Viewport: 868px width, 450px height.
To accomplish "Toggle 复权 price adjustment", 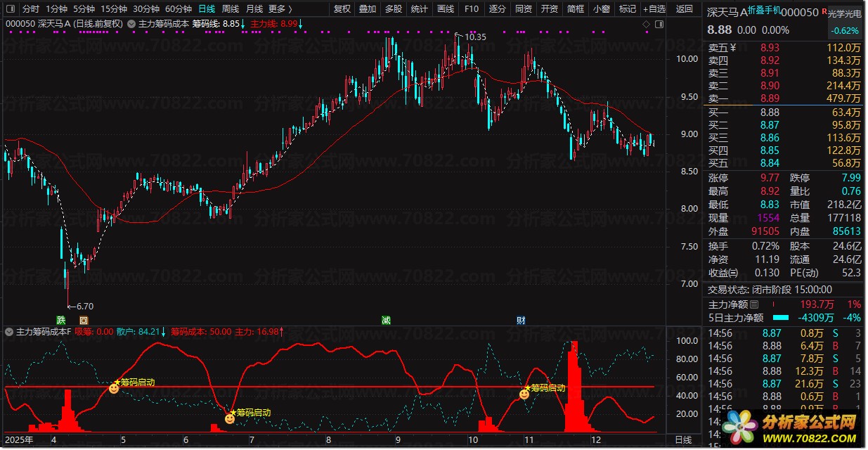I will click(342, 9).
